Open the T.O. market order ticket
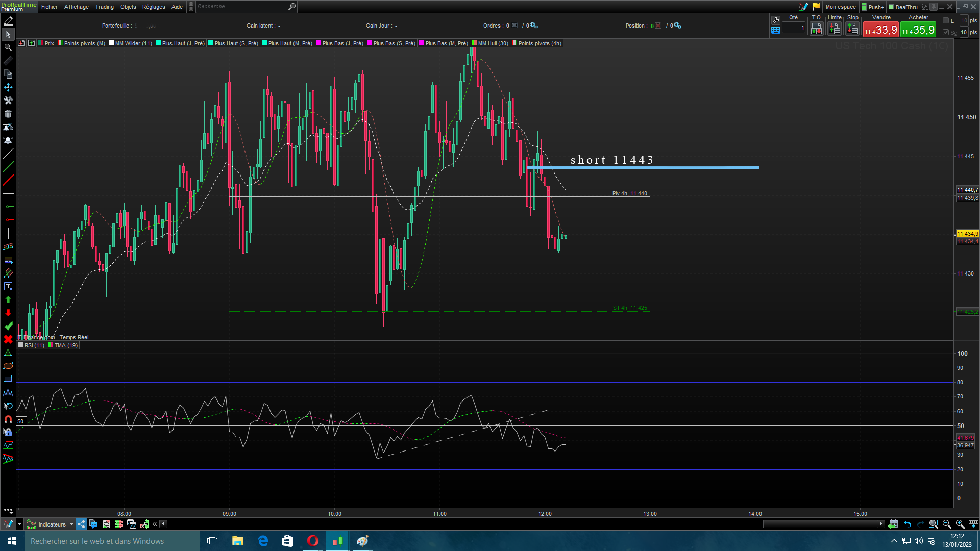980x551 pixels. point(816,29)
